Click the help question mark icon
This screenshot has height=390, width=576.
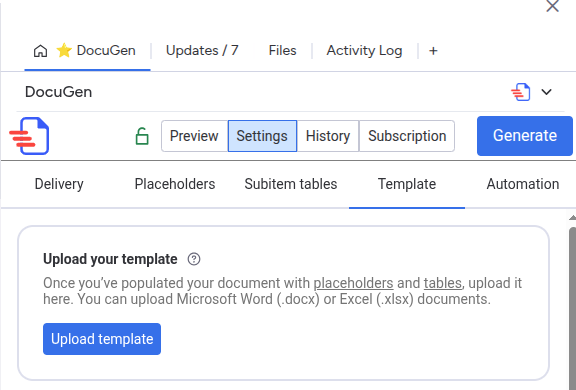coord(194,259)
